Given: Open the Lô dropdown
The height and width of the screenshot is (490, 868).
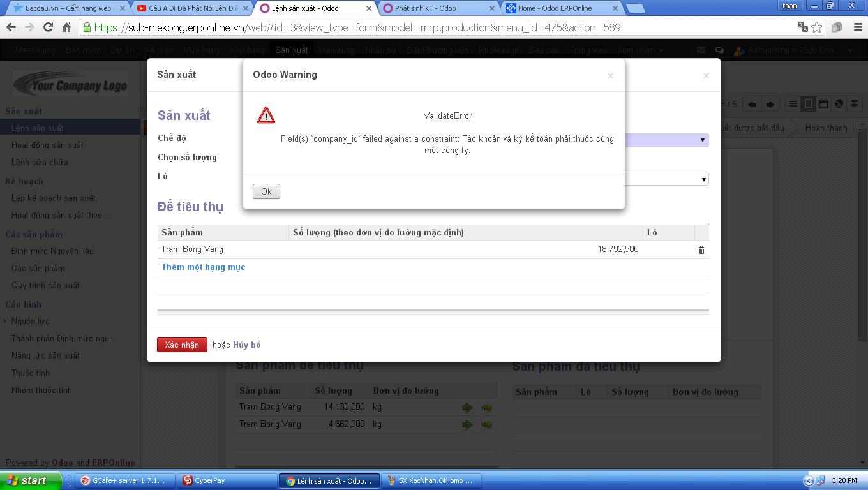Looking at the screenshot, I should (x=703, y=179).
